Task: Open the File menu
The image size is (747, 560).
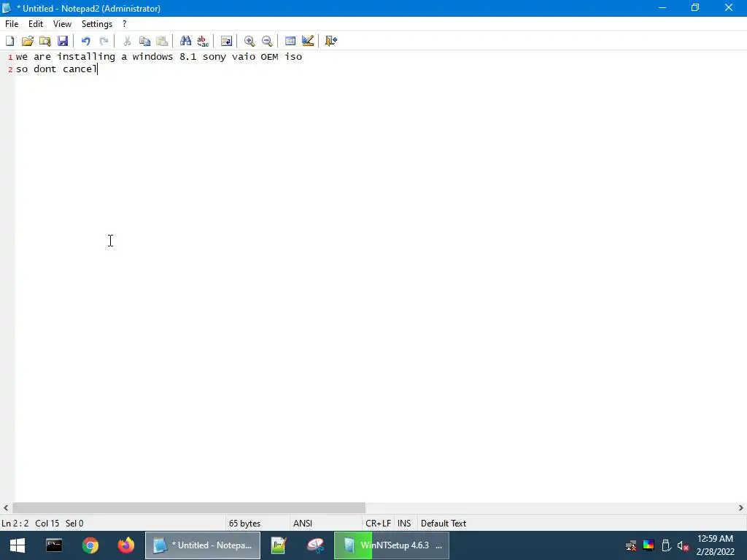Action: (x=12, y=24)
